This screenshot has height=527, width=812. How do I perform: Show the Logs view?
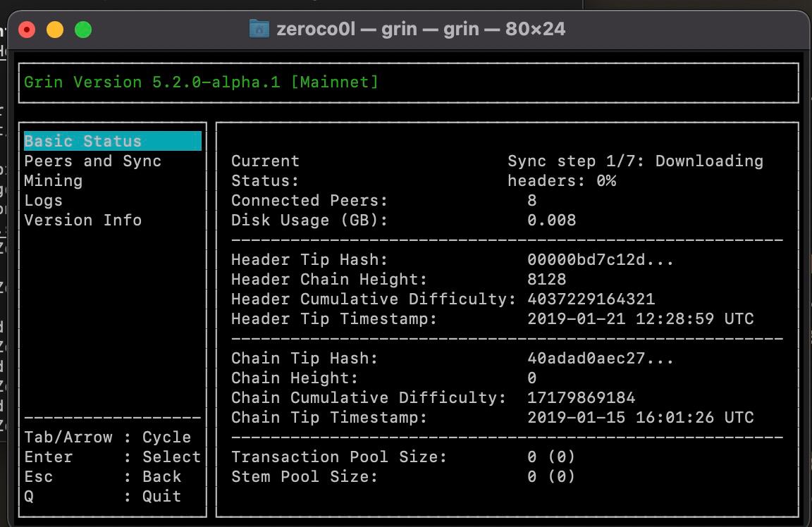(43, 200)
